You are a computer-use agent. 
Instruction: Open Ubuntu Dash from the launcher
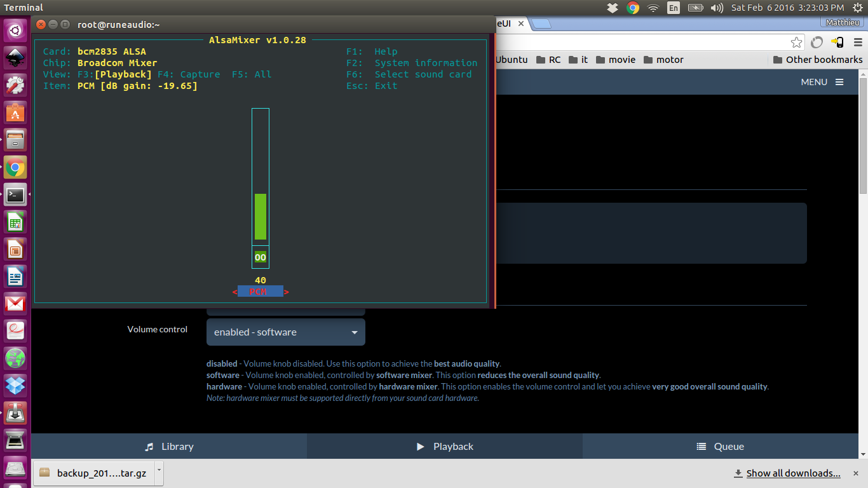[15, 30]
